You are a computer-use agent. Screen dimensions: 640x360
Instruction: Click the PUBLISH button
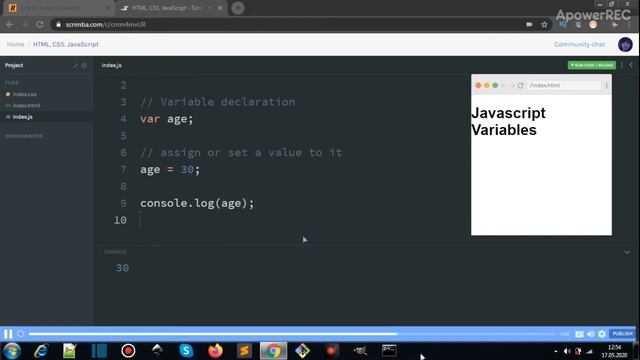pos(622,333)
